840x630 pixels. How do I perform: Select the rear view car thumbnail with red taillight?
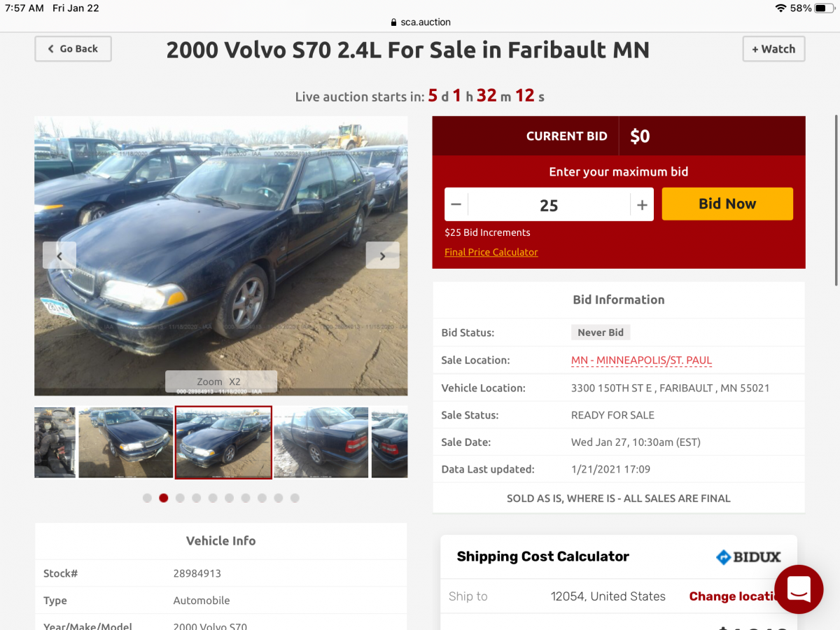coord(321,442)
